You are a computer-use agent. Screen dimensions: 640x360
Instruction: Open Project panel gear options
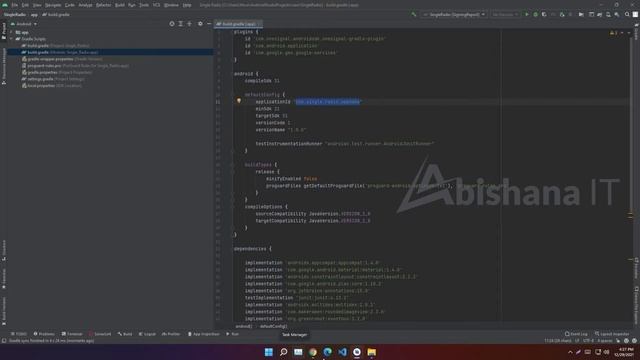pyautogui.click(x=200, y=24)
